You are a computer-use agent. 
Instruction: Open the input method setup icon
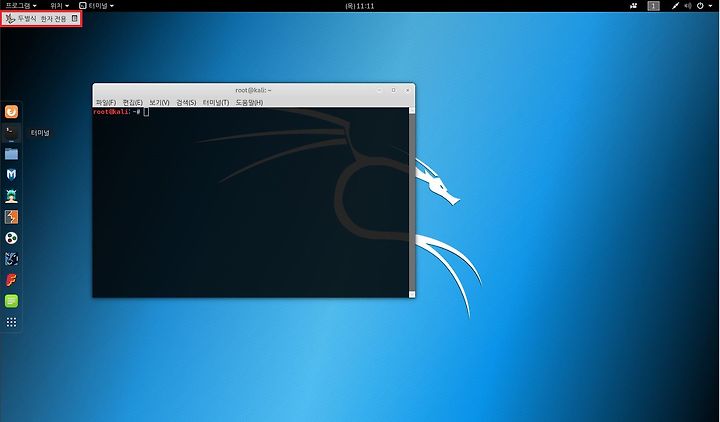click(74, 19)
